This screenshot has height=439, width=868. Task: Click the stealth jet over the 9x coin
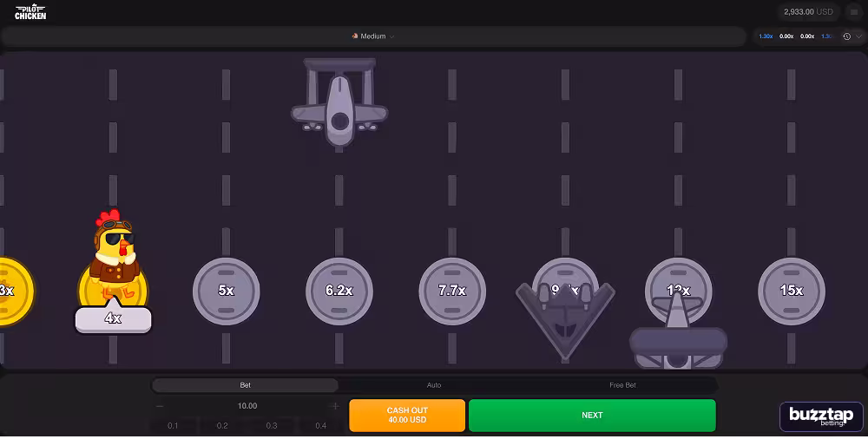[565, 321]
